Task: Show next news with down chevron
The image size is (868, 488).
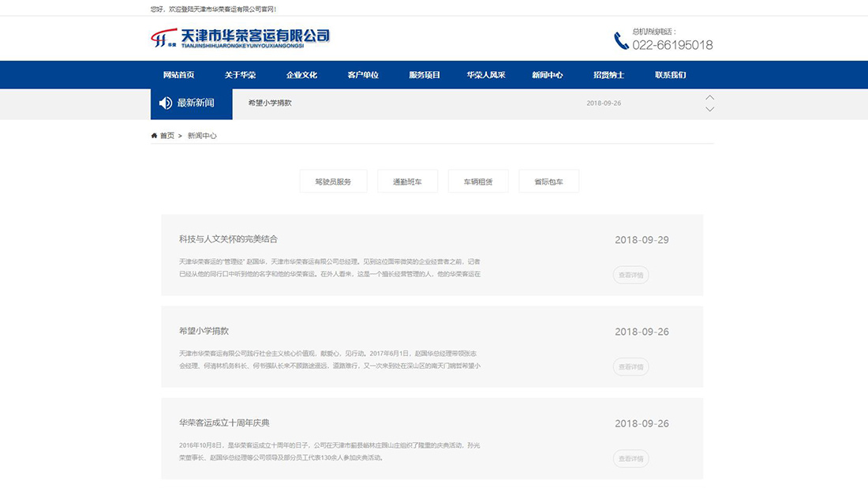Action: (709, 110)
